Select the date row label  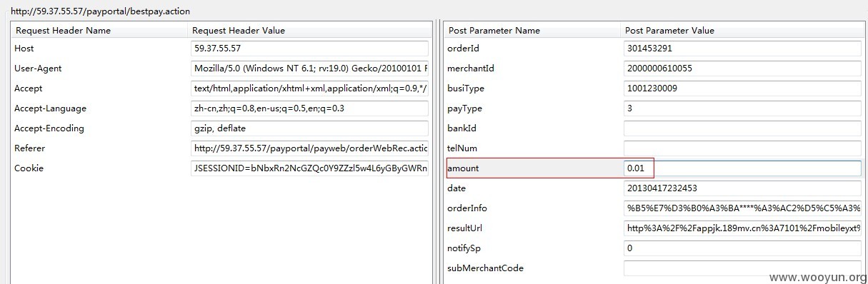(457, 188)
